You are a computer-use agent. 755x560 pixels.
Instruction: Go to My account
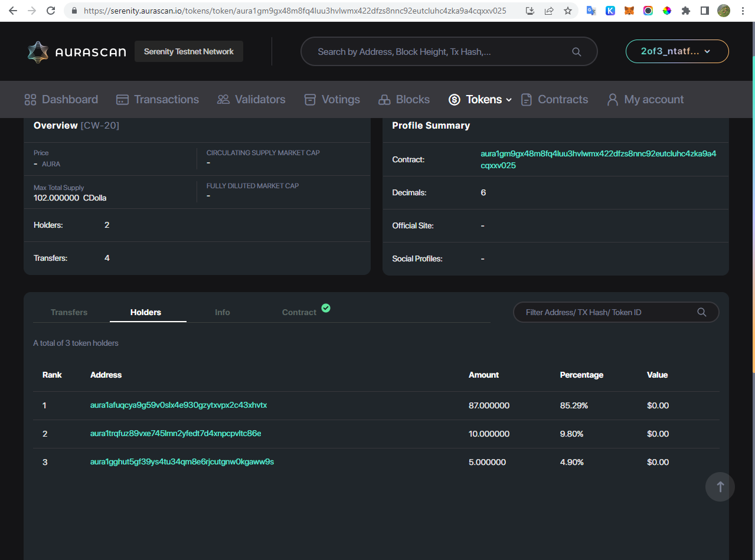[x=645, y=99]
